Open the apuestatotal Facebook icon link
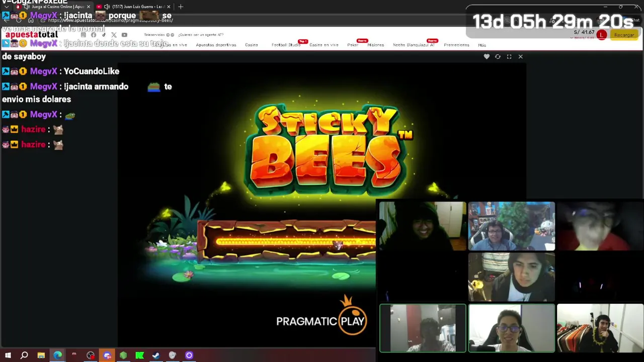Screen dimensions: 644x362 coord(94,35)
